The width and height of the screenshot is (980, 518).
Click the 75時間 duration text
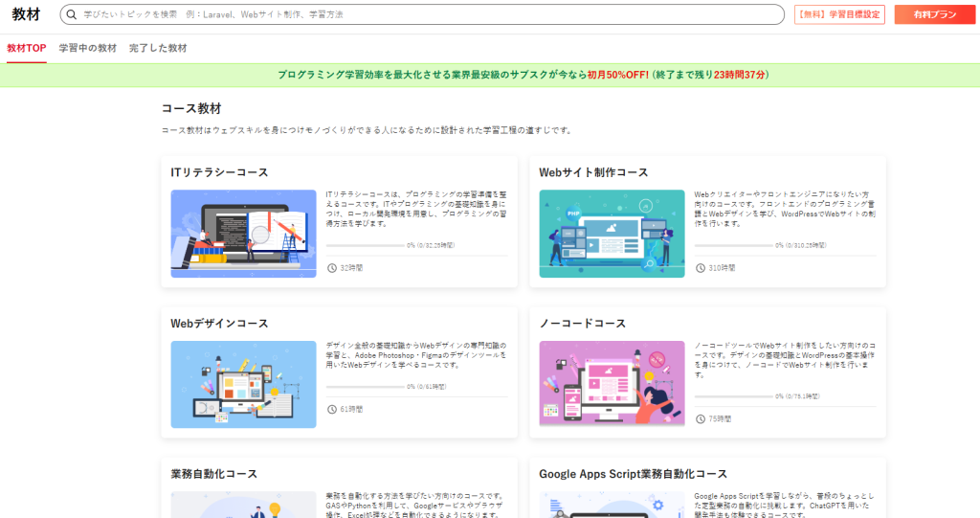click(x=720, y=419)
